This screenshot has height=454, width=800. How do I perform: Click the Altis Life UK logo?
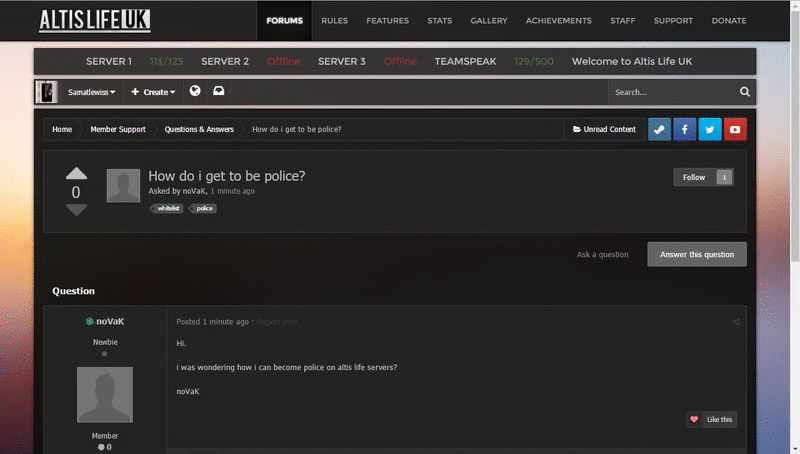(95, 20)
